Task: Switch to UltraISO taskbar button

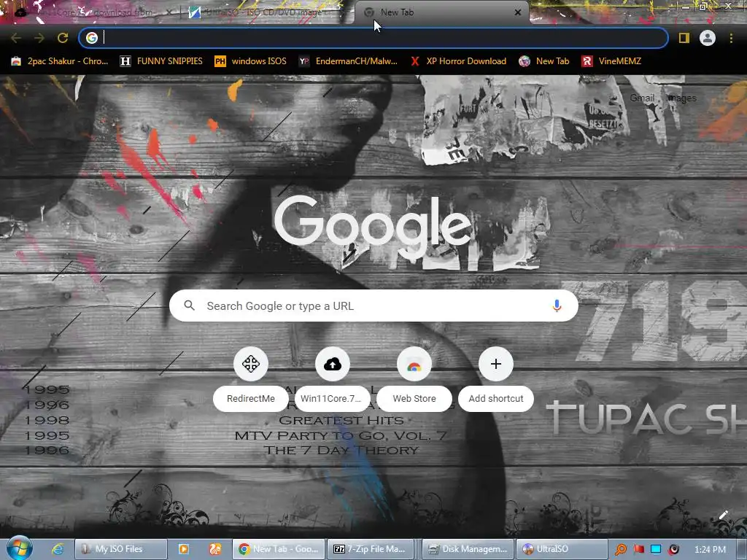Action: (562, 549)
